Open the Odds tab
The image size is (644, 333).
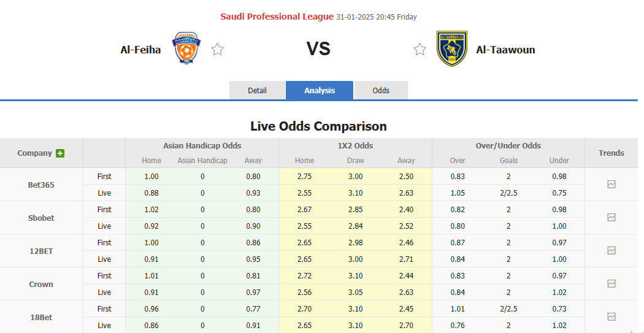[x=381, y=90]
